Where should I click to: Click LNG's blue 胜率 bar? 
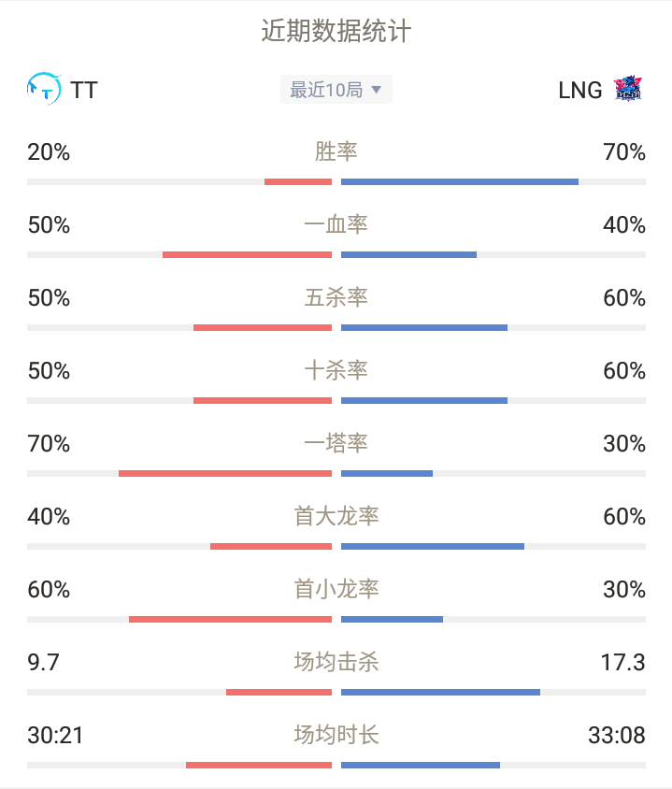point(460,181)
